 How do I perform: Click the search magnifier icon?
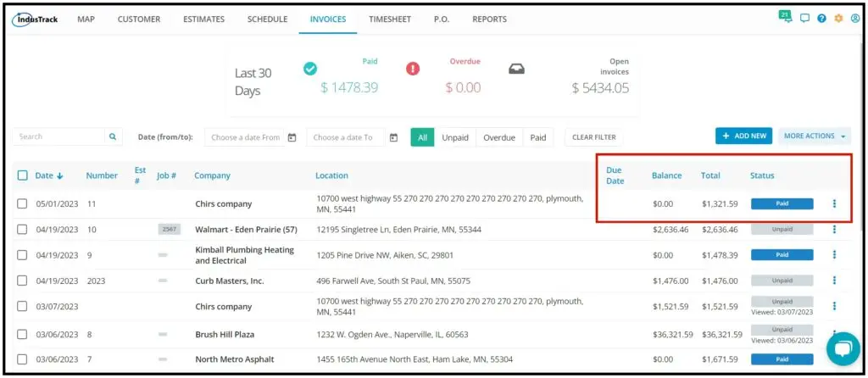113,136
